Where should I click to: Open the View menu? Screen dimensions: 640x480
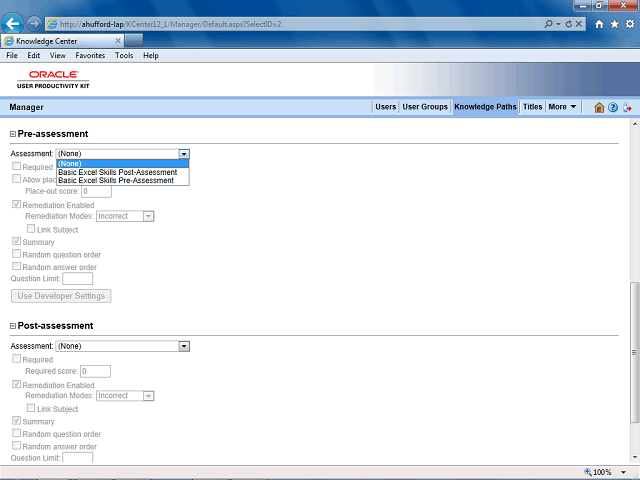tap(58, 56)
